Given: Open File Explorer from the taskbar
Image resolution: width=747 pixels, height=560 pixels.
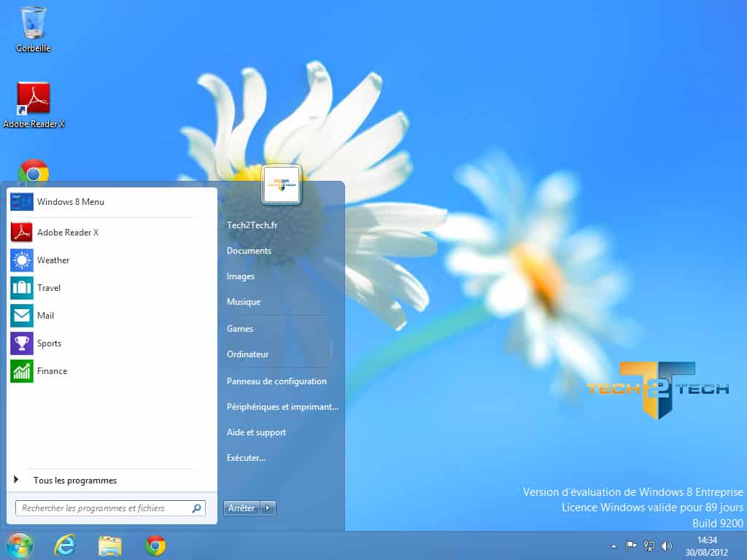Looking at the screenshot, I should (110, 545).
